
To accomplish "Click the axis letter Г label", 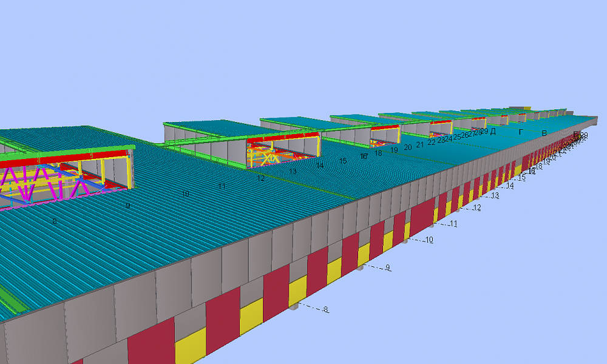I will (x=520, y=132).
